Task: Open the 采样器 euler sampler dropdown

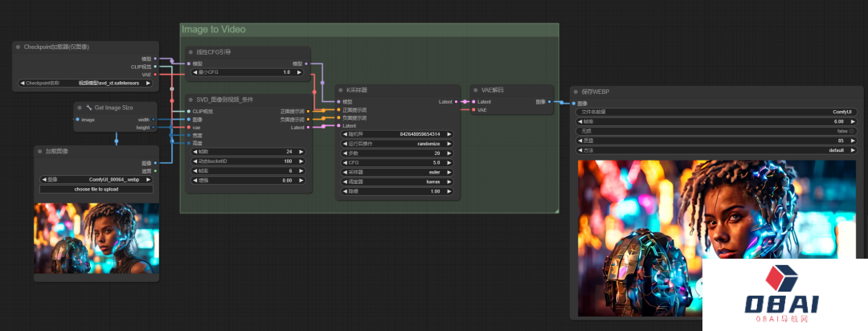Action: [x=397, y=173]
